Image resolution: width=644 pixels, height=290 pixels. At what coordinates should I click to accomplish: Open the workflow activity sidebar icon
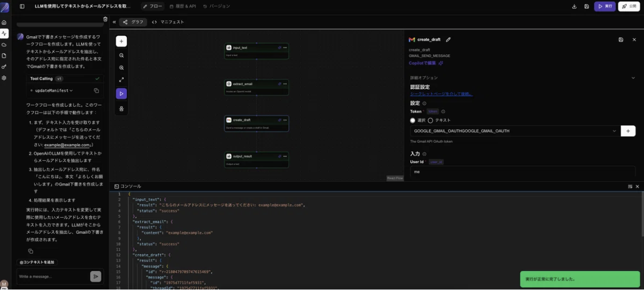[4, 34]
